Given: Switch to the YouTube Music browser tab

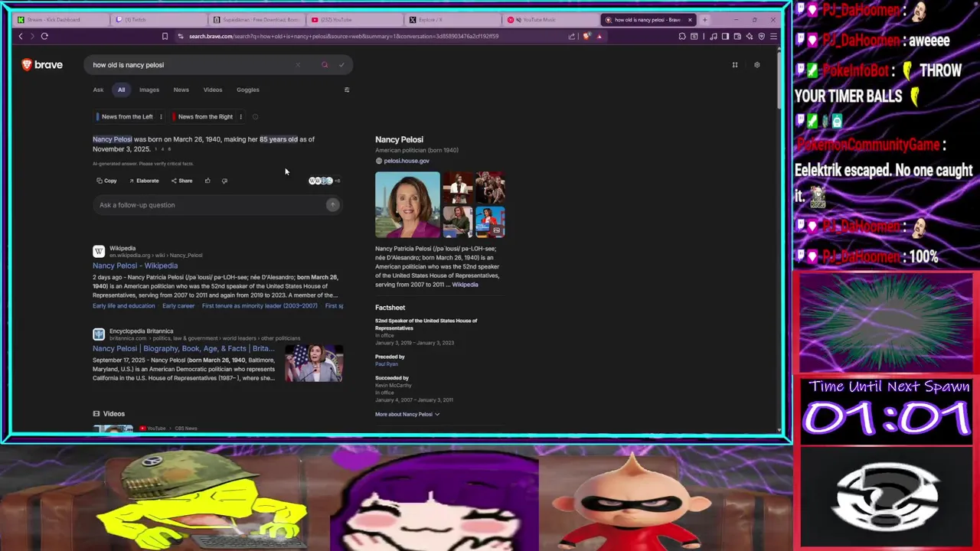Looking at the screenshot, I should pos(550,20).
